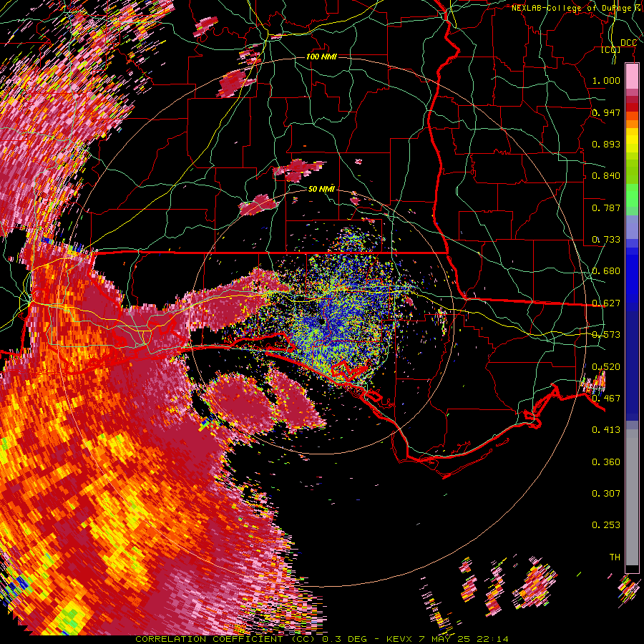
Task: Click the 100 NMI range ring label
Action: pos(321,57)
